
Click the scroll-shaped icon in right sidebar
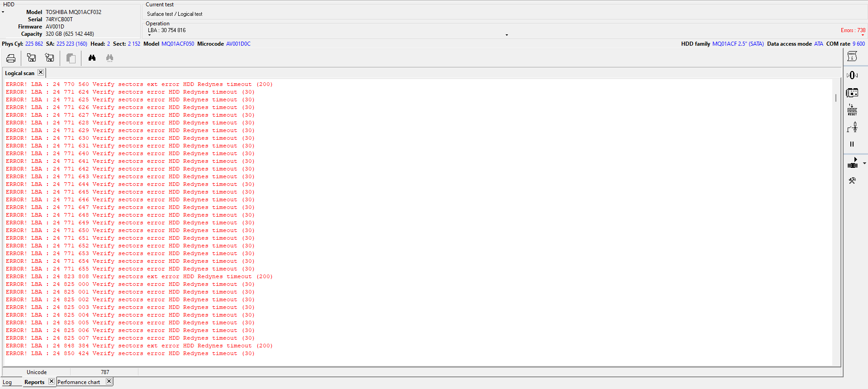pos(852,57)
